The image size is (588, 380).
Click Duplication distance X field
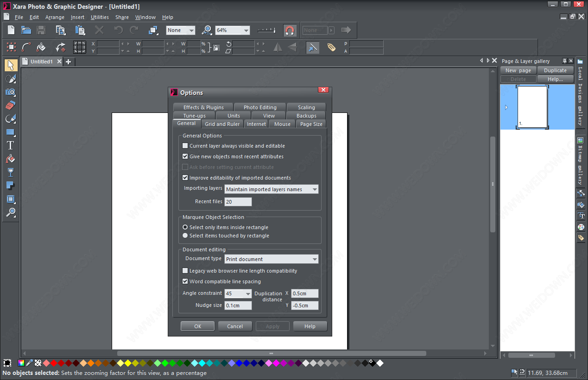pos(305,293)
